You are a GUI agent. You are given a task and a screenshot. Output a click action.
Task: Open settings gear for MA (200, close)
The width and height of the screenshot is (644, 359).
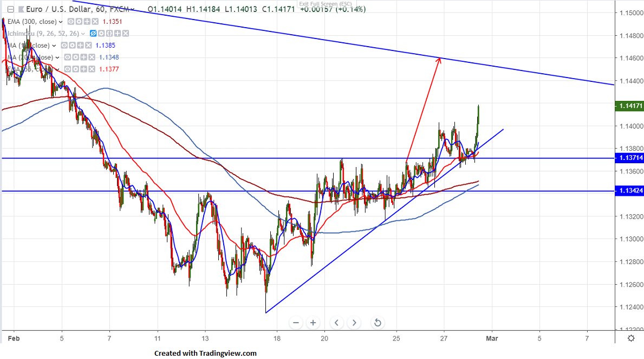point(76,57)
